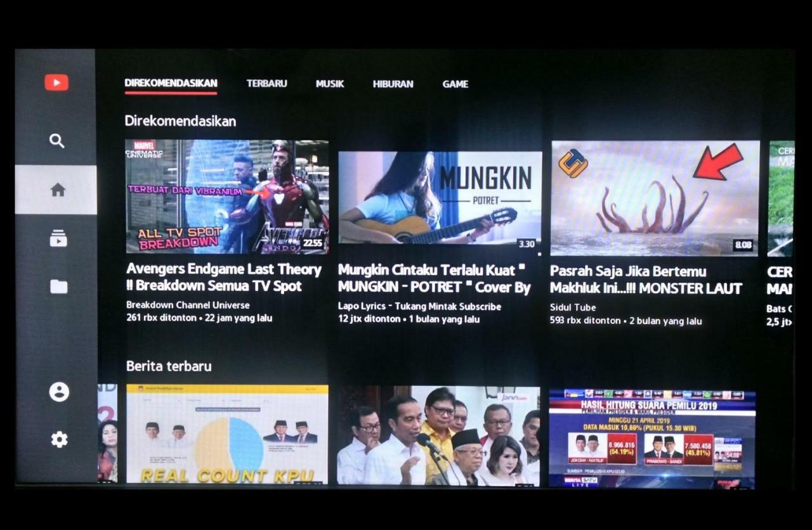Play the Avengers Endgame TV Spot thumbnail
The height and width of the screenshot is (530, 812).
[227, 197]
